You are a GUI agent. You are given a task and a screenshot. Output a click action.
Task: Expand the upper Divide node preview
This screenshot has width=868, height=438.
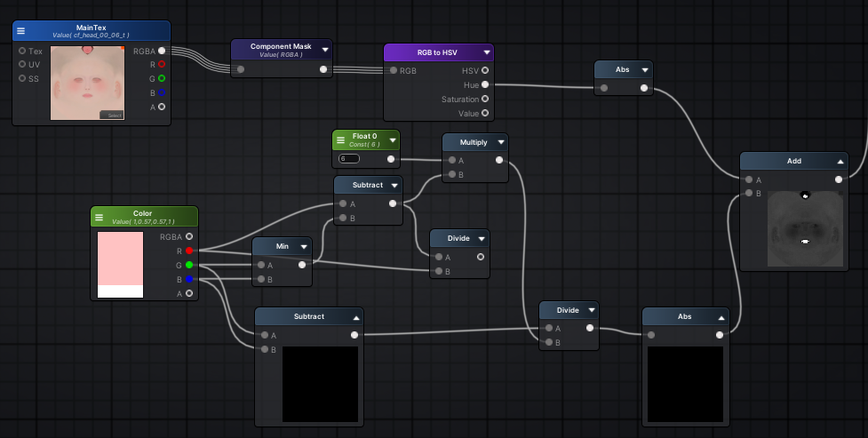pyautogui.click(x=482, y=239)
